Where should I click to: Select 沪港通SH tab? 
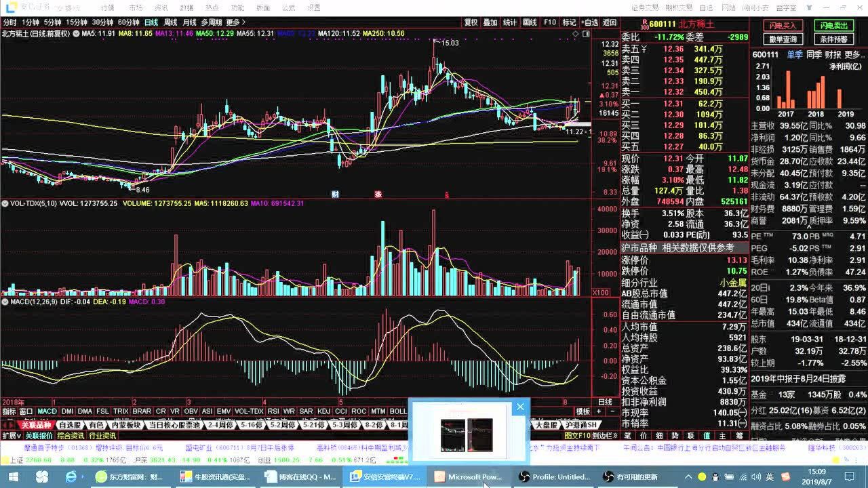pyautogui.click(x=581, y=425)
